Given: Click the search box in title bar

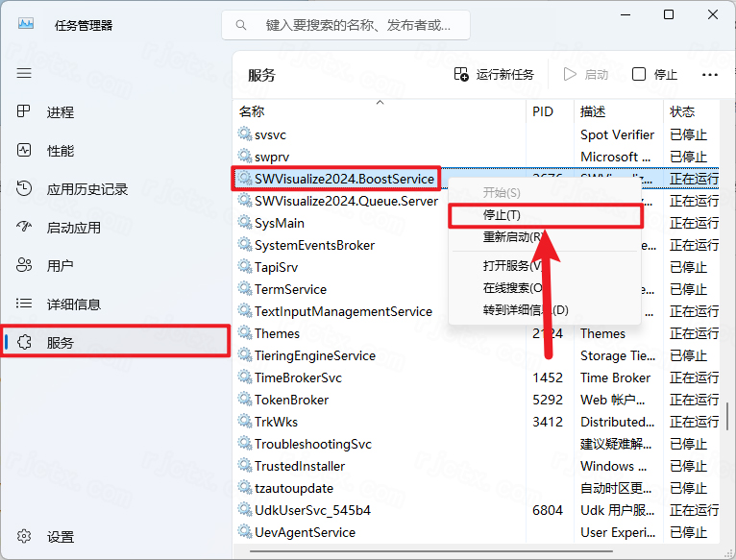Looking at the screenshot, I should 346,25.
